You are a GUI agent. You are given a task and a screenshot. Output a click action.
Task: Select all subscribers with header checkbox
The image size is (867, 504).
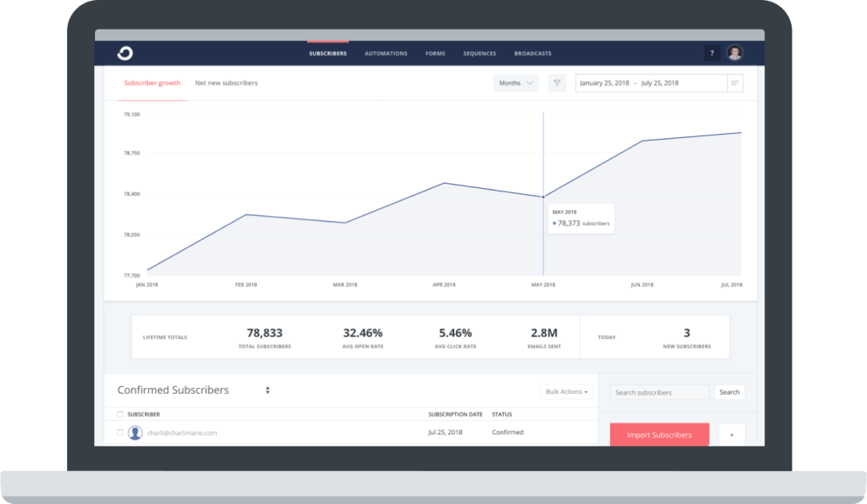click(x=119, y=414)
